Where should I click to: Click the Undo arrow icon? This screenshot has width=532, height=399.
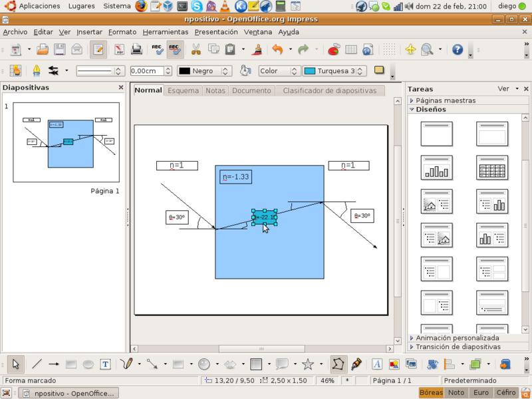[x=278, y=49]
